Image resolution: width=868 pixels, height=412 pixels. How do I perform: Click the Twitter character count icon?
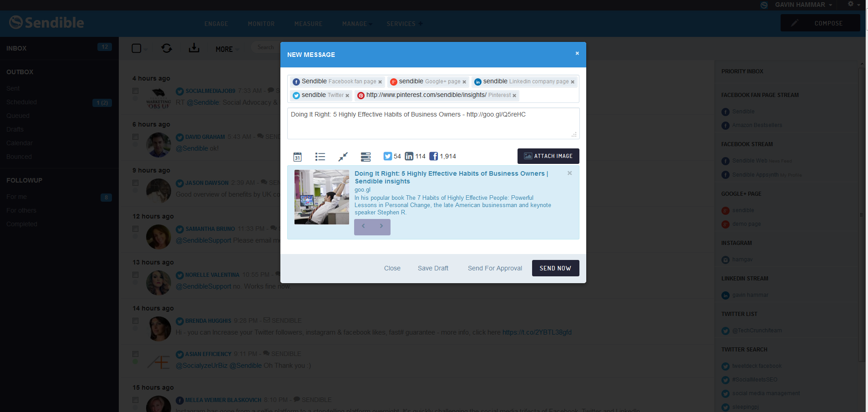(x=387, y=156)
